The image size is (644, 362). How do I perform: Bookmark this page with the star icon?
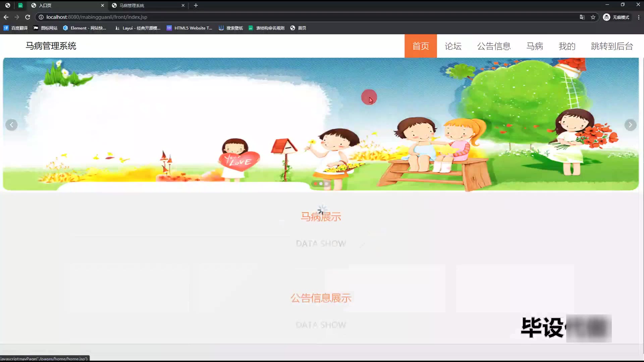(593, 17)
